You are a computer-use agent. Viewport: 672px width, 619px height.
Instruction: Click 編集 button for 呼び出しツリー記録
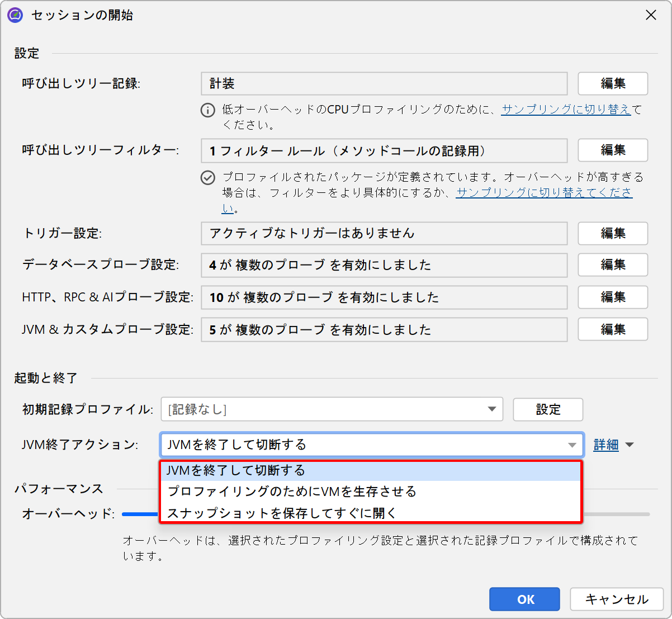pos(612,84)
